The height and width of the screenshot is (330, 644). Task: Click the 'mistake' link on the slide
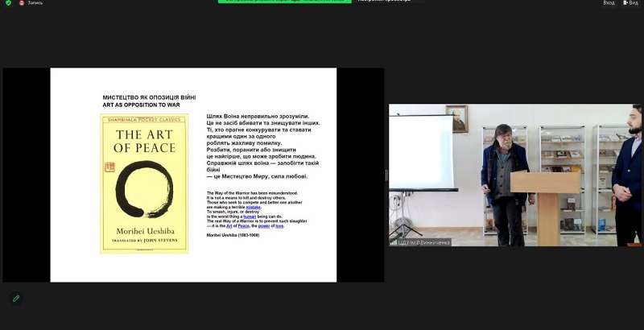click(x=253, y=208)
